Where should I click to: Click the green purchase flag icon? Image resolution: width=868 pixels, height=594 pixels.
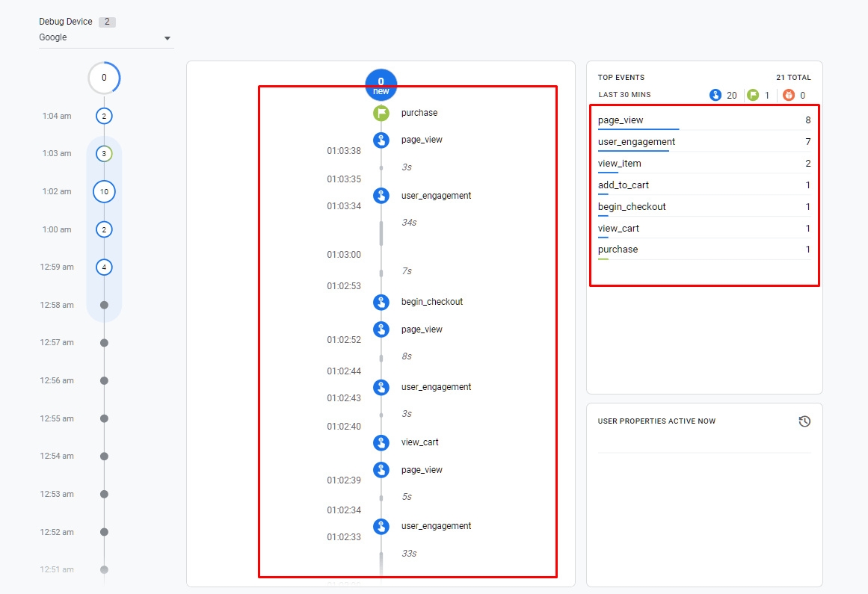pyautogui.click(x=381, y=114)
